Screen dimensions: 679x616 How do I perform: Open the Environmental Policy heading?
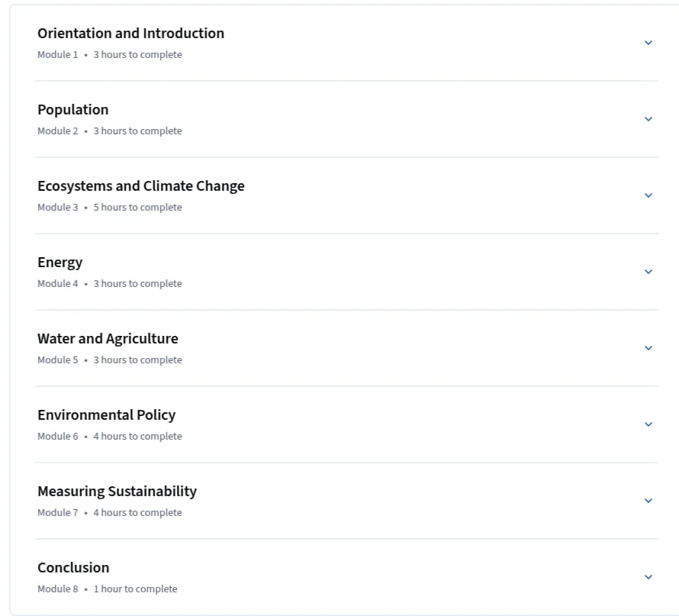point(107,415)
